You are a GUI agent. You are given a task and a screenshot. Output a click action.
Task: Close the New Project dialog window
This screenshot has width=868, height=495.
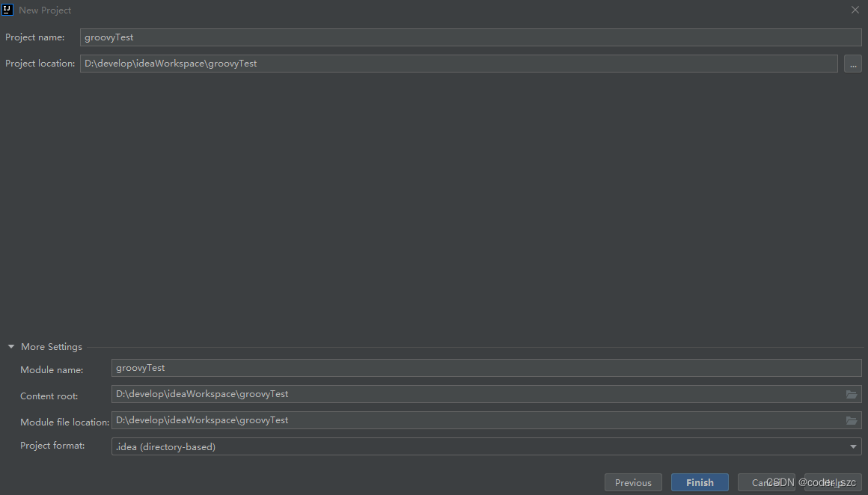coord(855,10)
